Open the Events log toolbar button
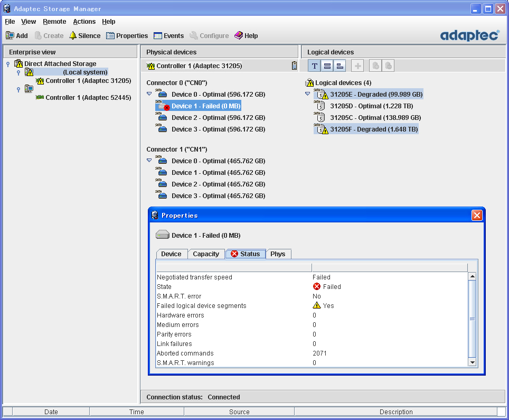This screenshot has height=420, width=509. click(158, 35)
